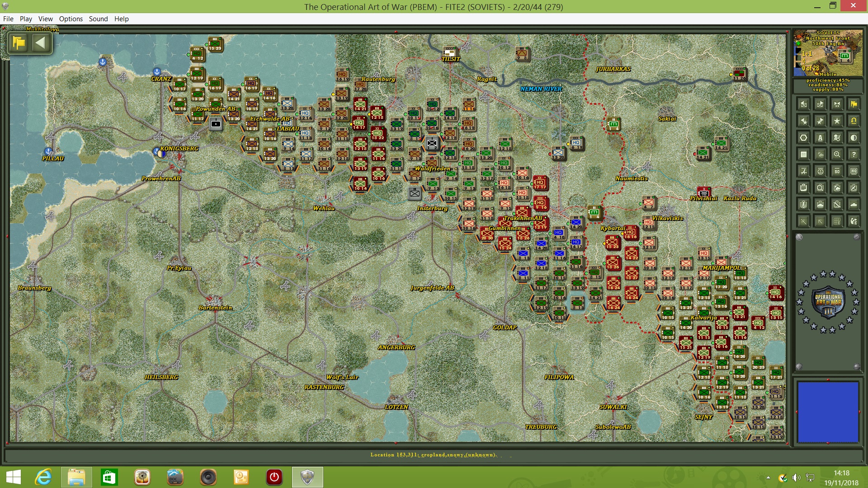The height and width of the screenshot is (488, 868).
Task: Click the HEILSBERG label on the map
Action: tap(161, 377)
